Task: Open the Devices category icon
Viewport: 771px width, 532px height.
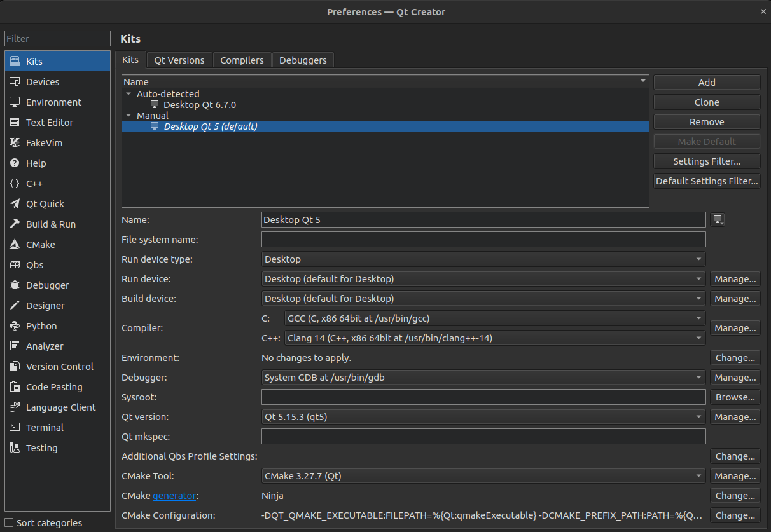Action: click(15, 82)
